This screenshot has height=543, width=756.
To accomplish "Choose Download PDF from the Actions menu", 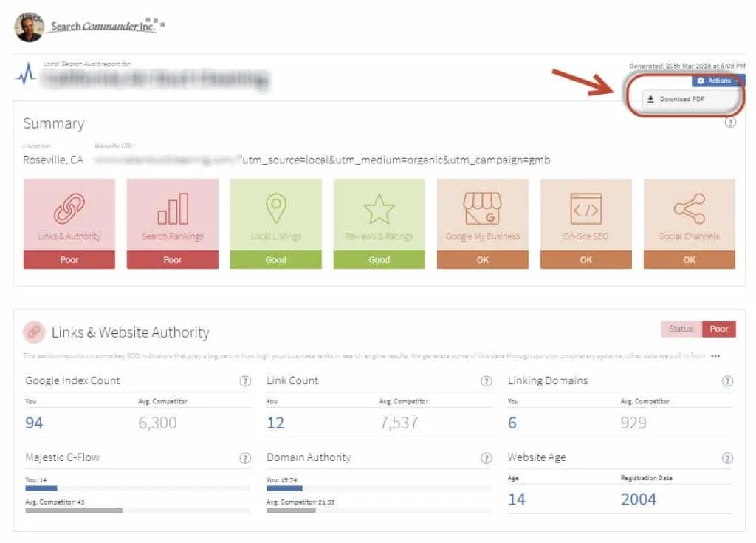I will click(x=677, y=99).
